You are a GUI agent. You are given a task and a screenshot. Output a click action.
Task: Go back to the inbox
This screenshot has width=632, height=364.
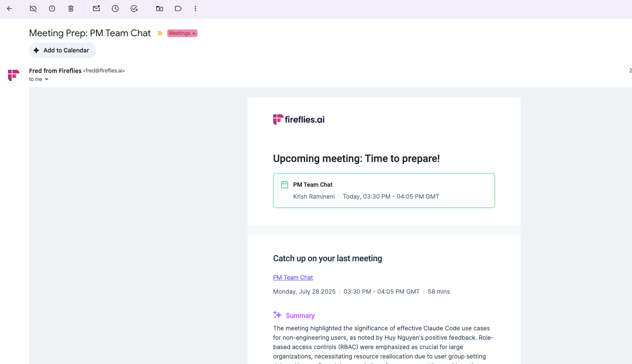[9, 9]
